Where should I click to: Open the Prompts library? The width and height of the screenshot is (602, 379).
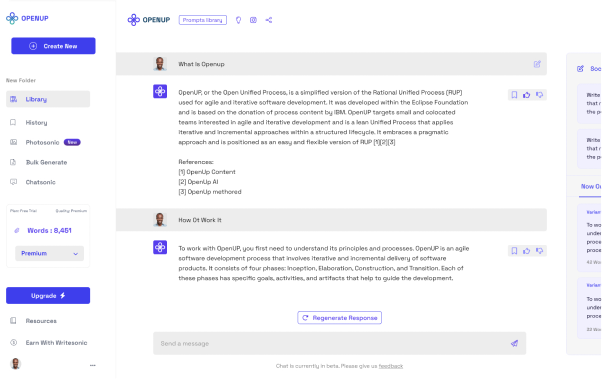(203, 20)
